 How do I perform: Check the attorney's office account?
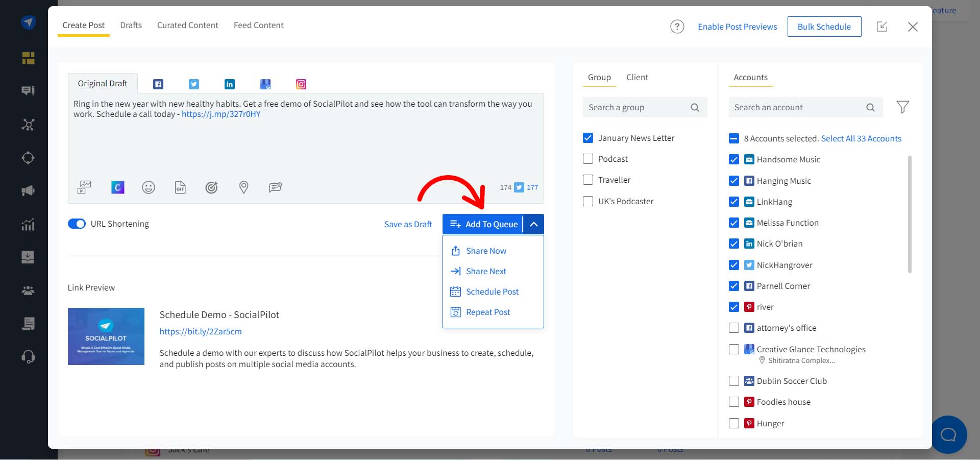click(x=734, y=328)
